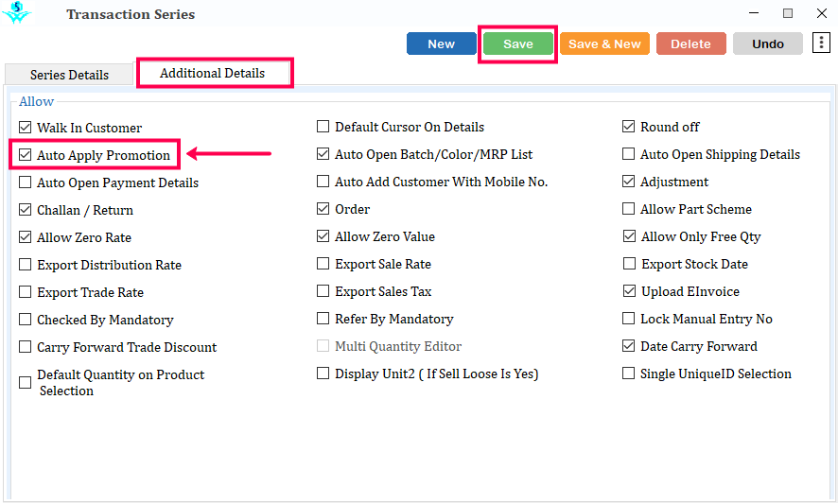Create a New series
The image size is (838, 504).
[441, 43]
